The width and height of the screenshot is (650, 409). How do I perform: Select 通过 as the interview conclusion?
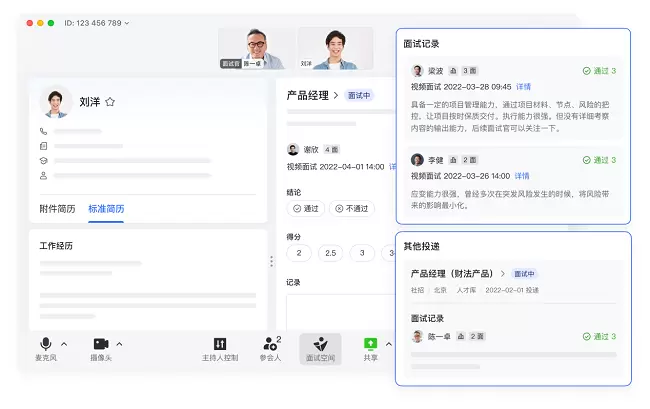click(305, 209)
